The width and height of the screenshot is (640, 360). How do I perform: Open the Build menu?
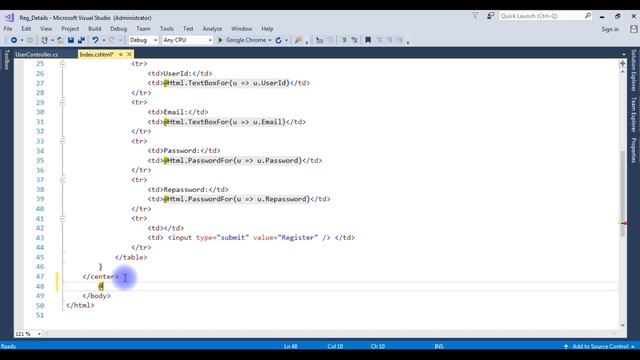click(95, 29)
